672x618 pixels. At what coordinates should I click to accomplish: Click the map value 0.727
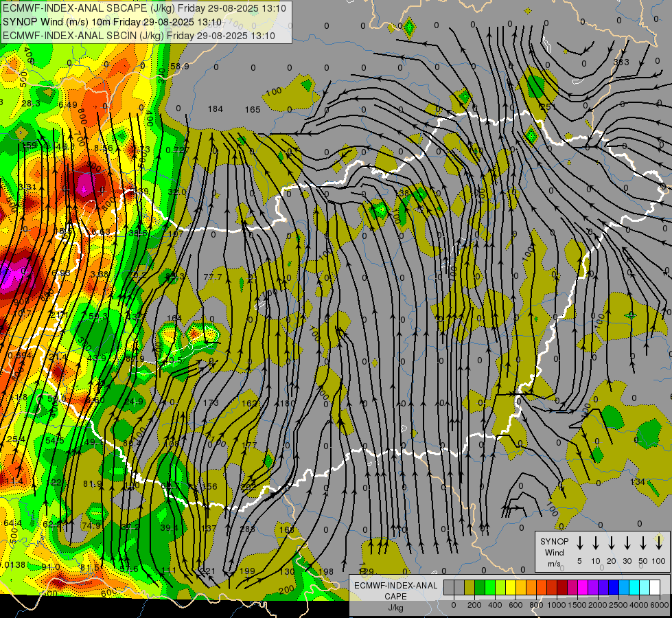pyautogui.click(x=177, y=150)
